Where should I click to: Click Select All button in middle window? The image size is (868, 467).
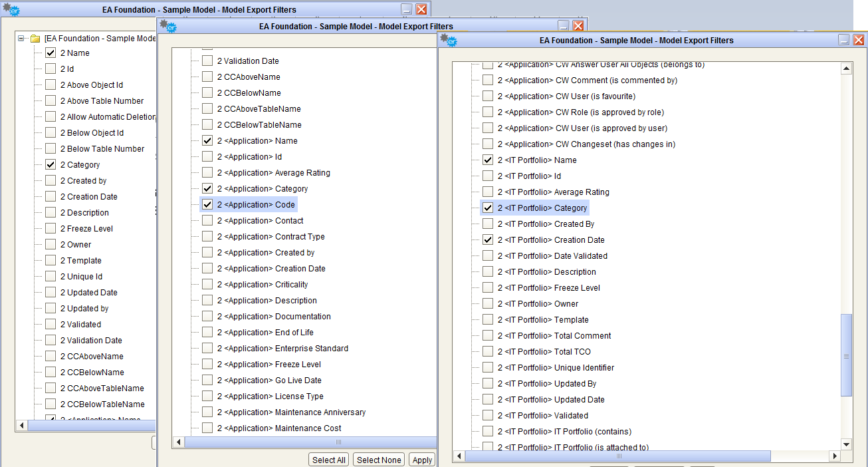tap(328, 460)
